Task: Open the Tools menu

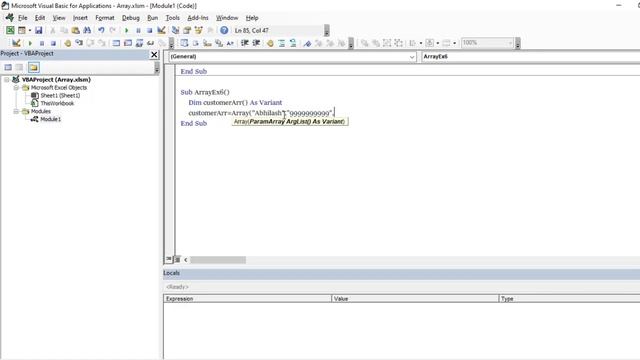Action: click(172, 18)
